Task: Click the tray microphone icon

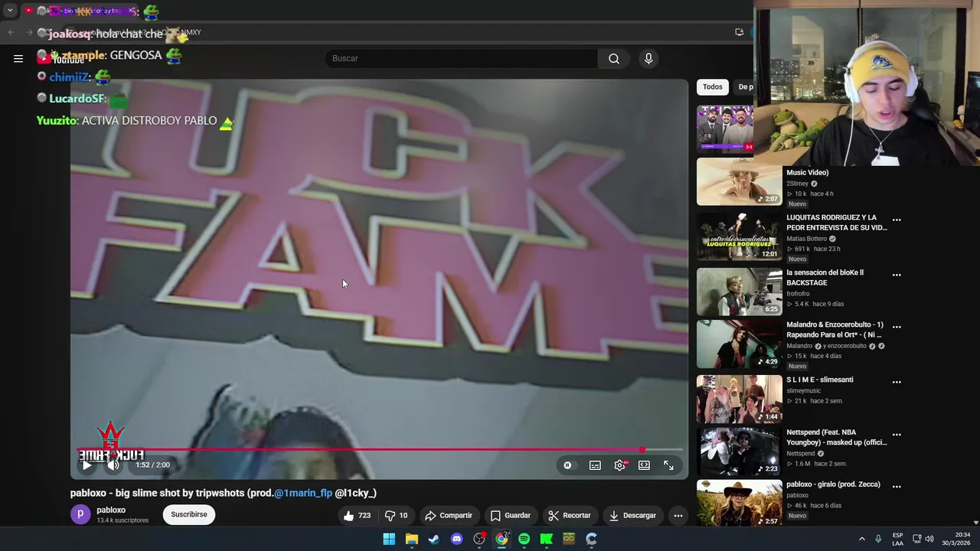Action: point(878,539)
